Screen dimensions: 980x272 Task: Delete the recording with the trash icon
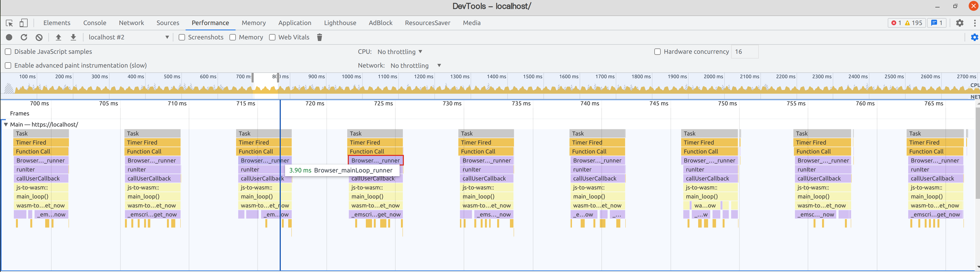(x=319, y=37)
